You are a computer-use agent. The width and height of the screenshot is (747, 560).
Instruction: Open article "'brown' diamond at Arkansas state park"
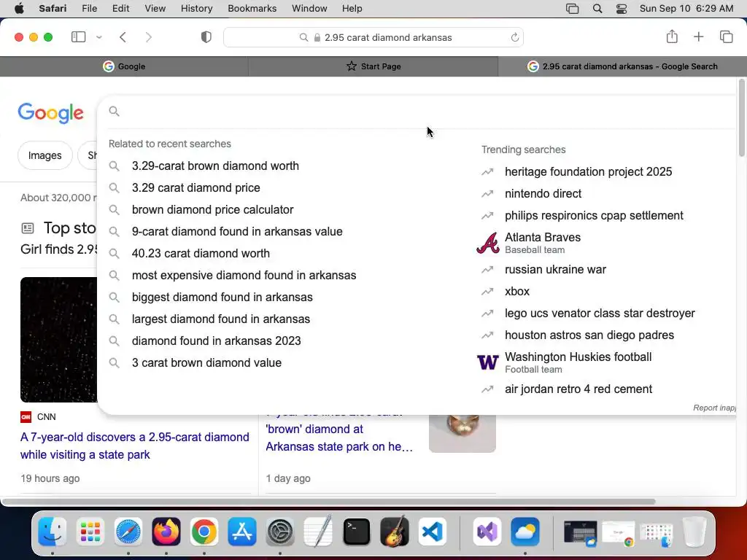338,437
